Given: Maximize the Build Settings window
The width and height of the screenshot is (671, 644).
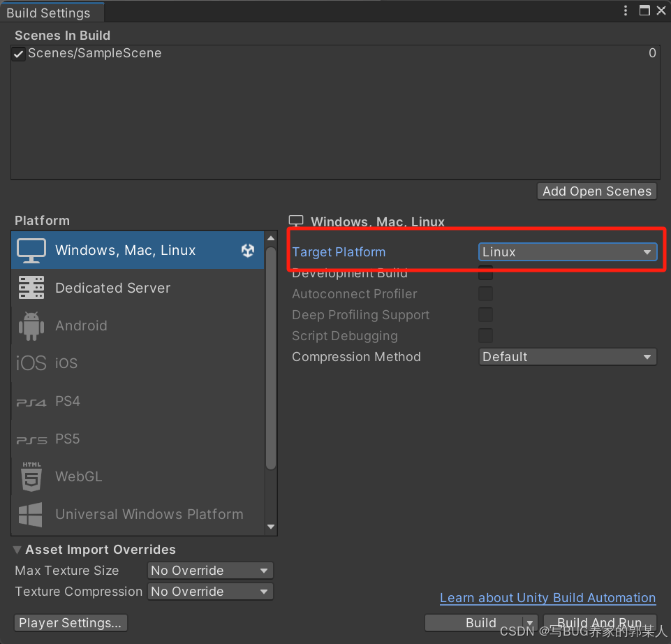Looking at the screenshot, I should pos(644,10).
